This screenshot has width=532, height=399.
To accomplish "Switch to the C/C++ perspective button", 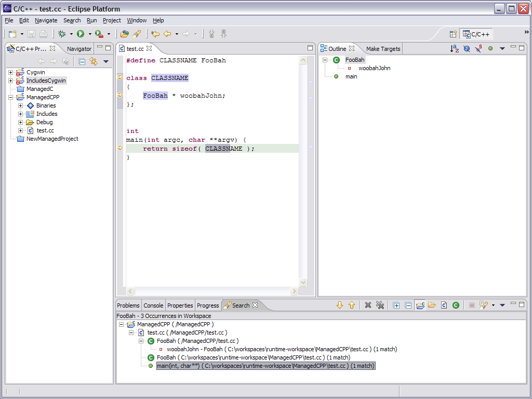I will tap(476, 34).
